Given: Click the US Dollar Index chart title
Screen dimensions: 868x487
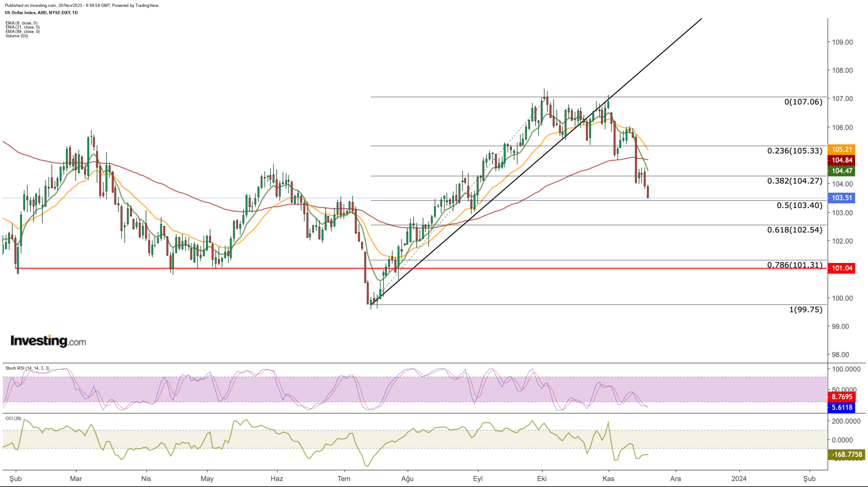Looking at the screenshot, I should (x=41, y=13).
